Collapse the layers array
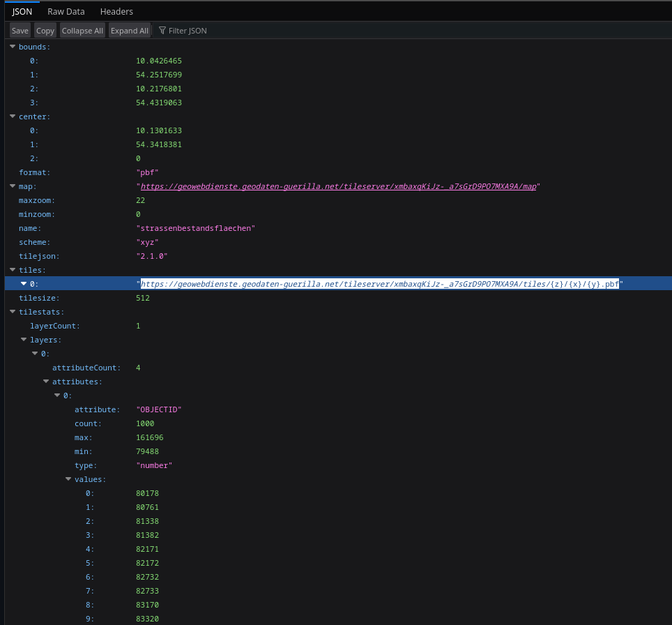The height and width of the screenshot is (625, 672). [x=24, y=340]
